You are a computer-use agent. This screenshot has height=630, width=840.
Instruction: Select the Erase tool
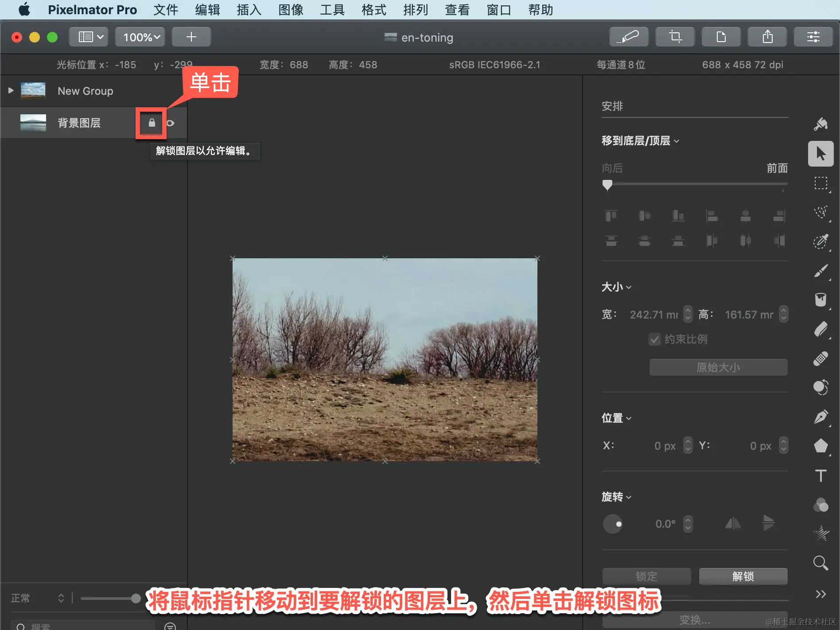click(x=821, y=329)
